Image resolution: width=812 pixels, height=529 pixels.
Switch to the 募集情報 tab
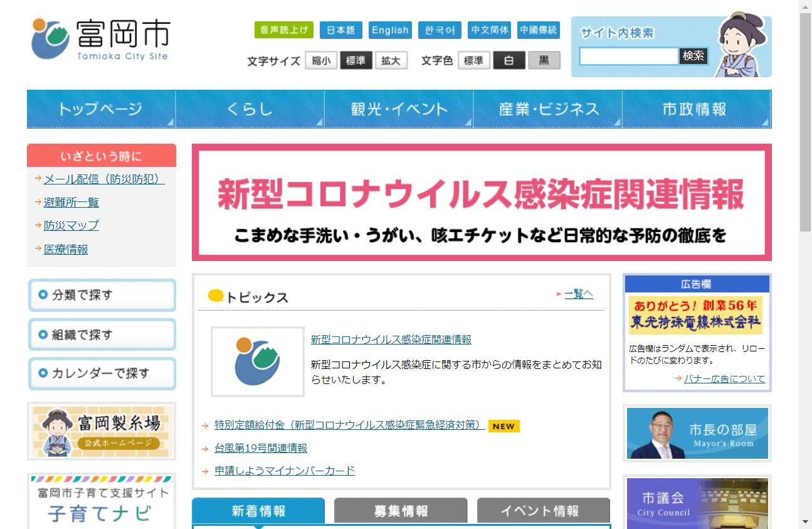pyautogui.click(x=401, y=511)
